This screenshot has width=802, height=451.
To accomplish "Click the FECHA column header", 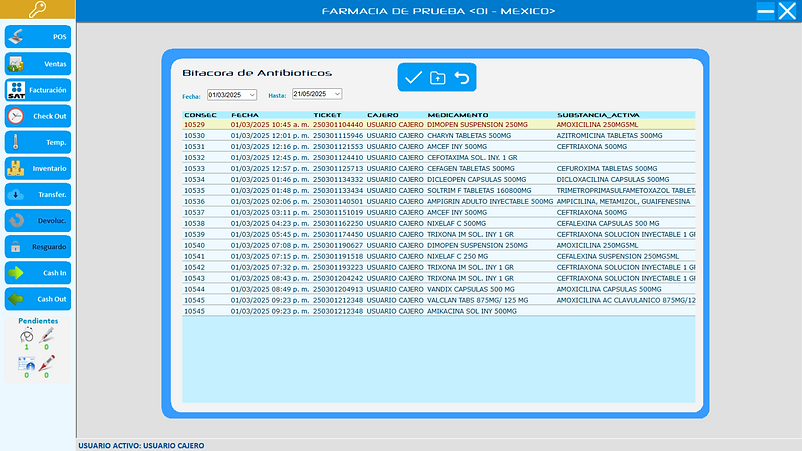I will 245,115.
